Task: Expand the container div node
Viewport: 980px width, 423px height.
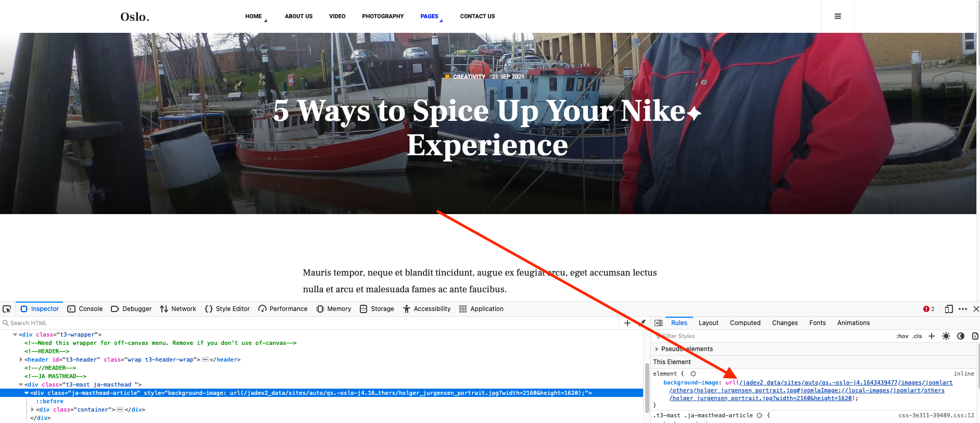Action: [32, 409]
